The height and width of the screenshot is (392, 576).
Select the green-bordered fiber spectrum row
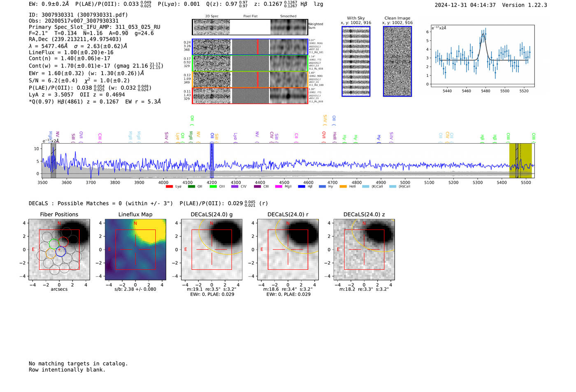(x=250, y=63)
